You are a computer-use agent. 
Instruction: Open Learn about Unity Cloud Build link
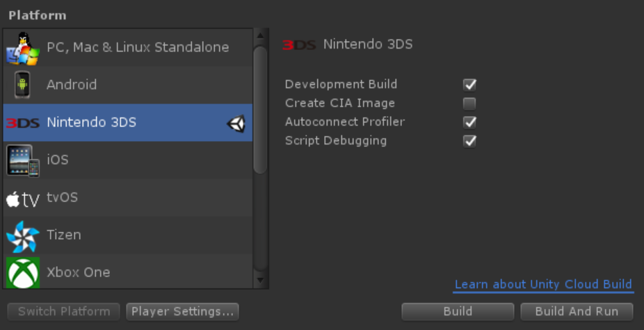click(543, 284)
